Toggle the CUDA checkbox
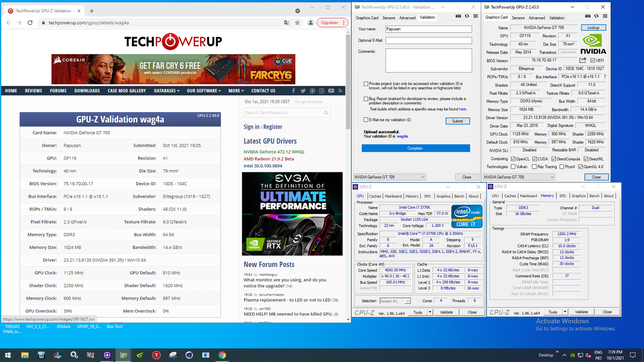Screen dimensions: 644x362 pos(535,159)
